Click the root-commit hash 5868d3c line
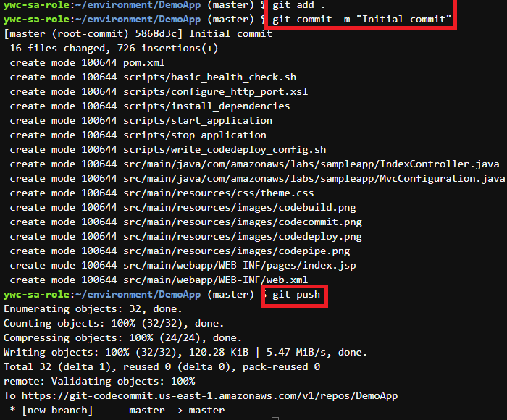This screenshot has width=507, height=420. pyautogui.click(x=138, y=34)
